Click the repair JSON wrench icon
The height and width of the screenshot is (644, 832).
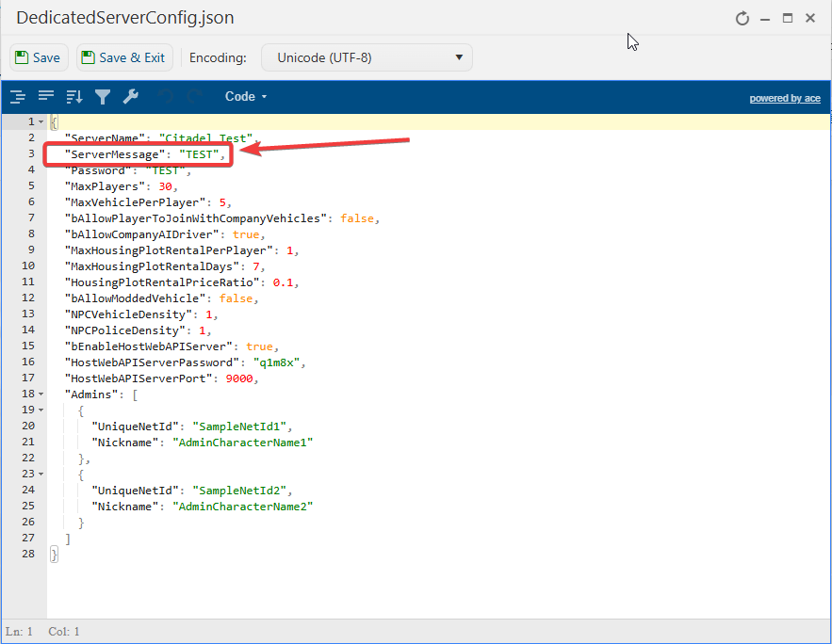click(x=131, y=96)
